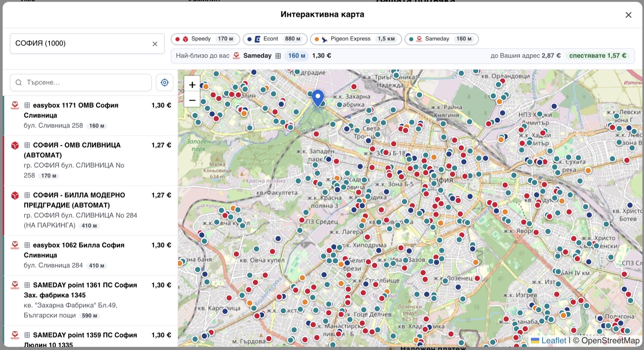Viewport: 644px width, 350px height.
Task: Click the Sameday logo in filter chip
Action: point(419,39)
